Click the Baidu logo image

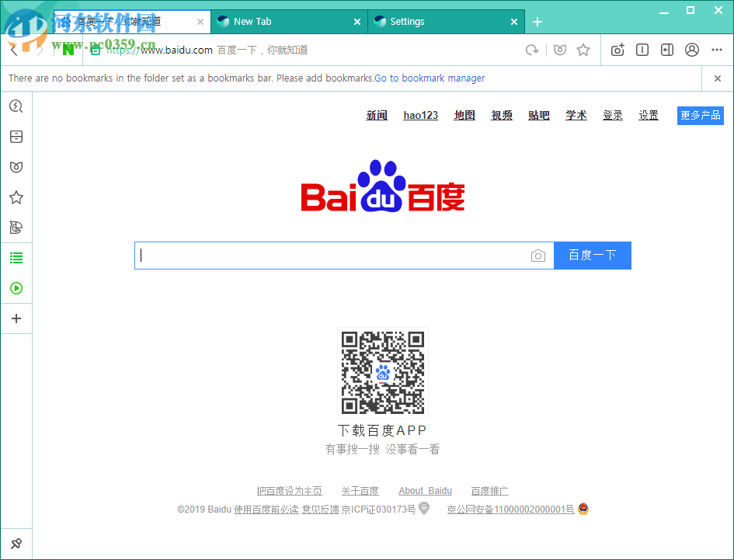[383, 186]
